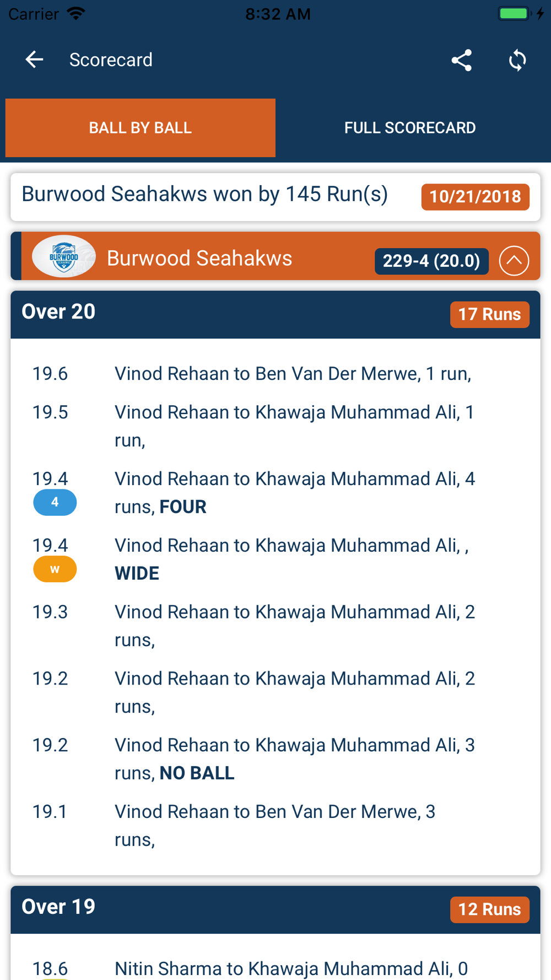Tap the 12 Runs label for Over 19

click(489, 909)
